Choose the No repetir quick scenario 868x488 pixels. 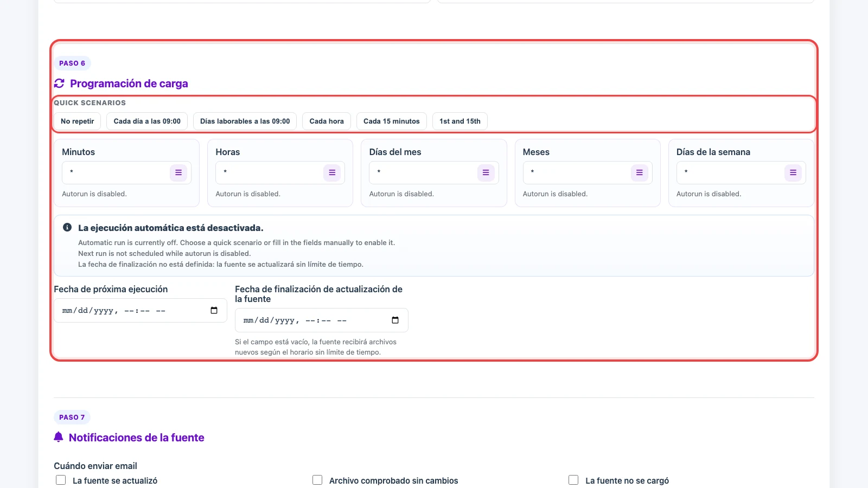pos(77,121)
